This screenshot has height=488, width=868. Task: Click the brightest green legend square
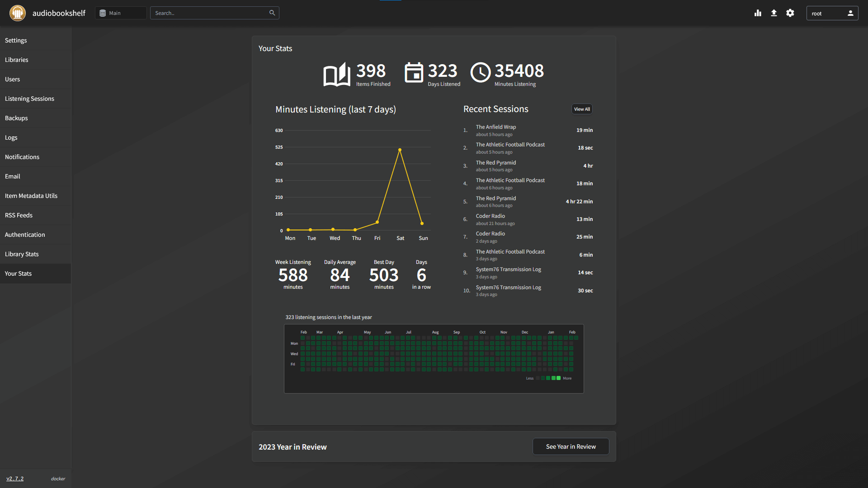coord(559,378)
